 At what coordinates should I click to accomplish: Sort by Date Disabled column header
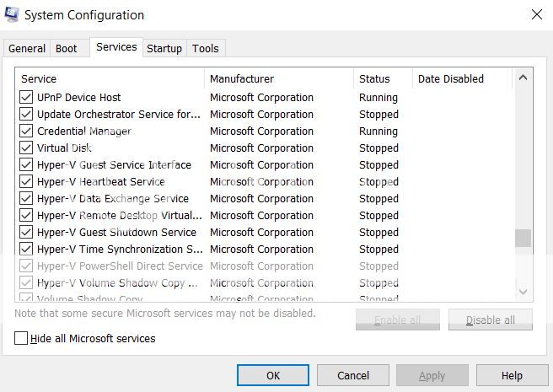462,78
